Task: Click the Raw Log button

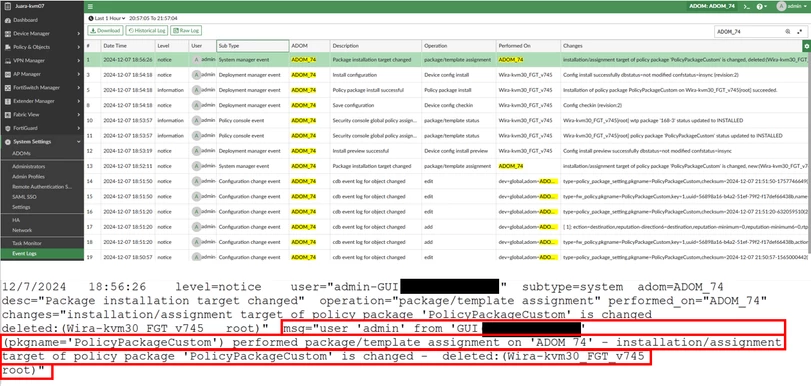Action: click(x=186, y=31)
